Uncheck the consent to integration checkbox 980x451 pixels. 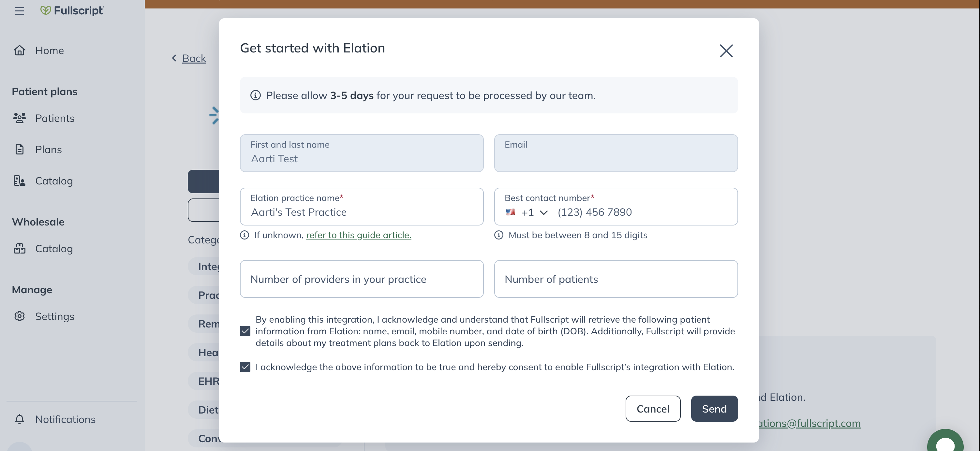coord(245,367)
